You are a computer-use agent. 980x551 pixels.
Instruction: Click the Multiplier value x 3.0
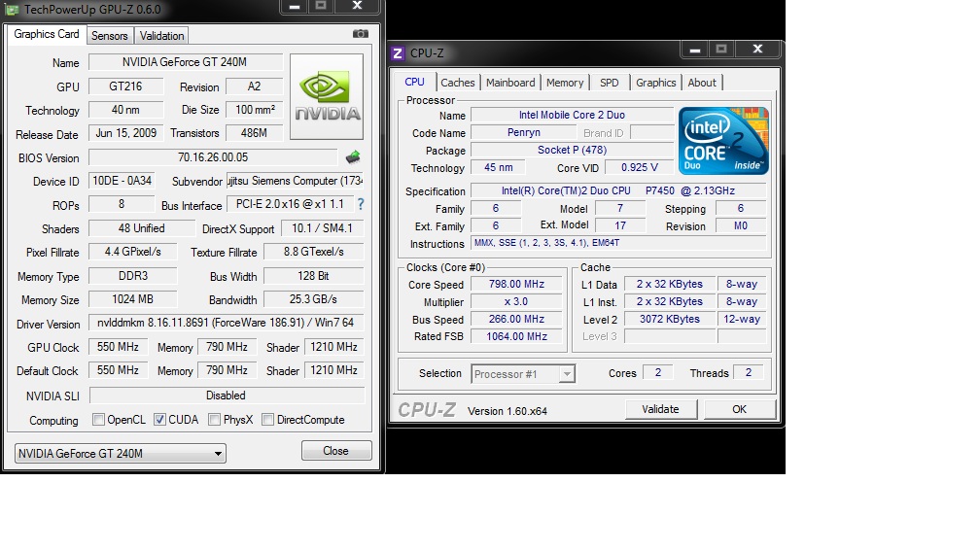click(x=516, y=301)
